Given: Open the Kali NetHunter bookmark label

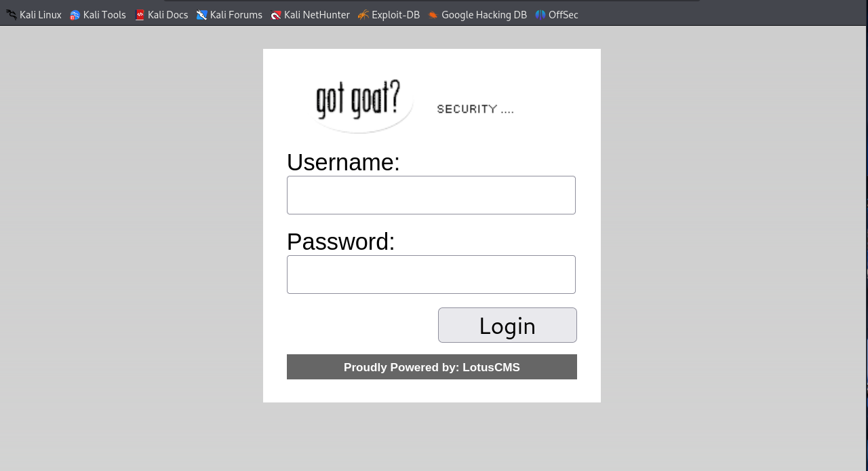Looking at the screenshot, I should pyautogui.click(x=317, y=15).
